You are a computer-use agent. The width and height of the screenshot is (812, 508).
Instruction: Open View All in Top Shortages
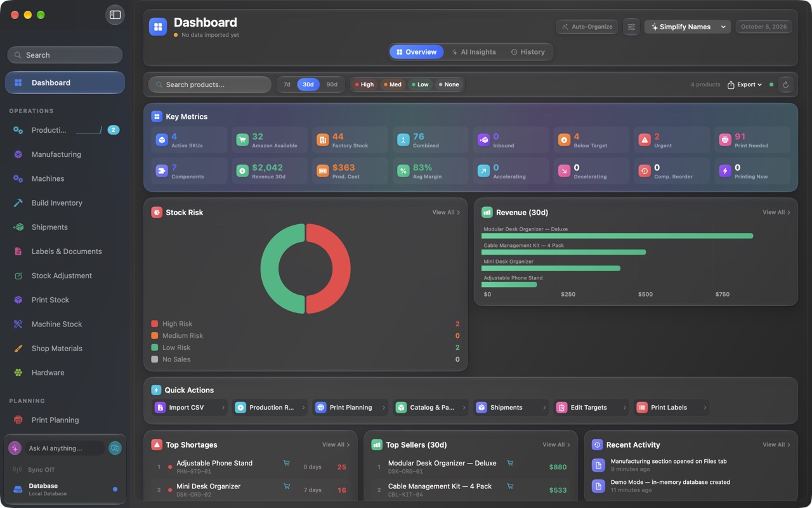click(336, 444)
